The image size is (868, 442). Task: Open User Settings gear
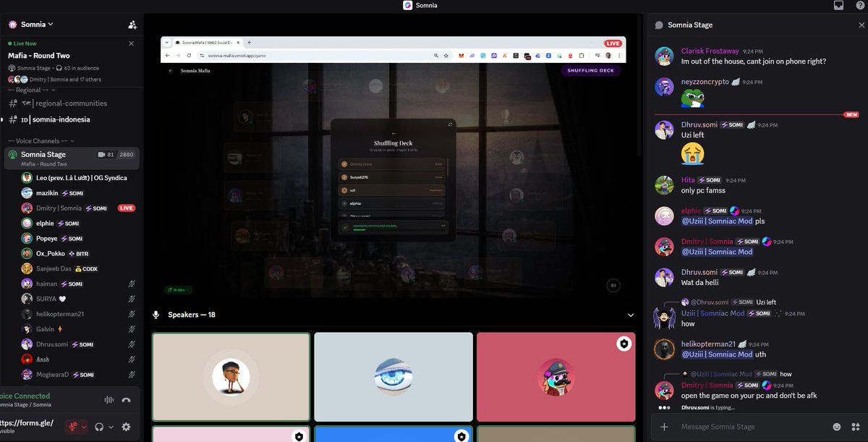pyautogui.click(x=127, y=427)
